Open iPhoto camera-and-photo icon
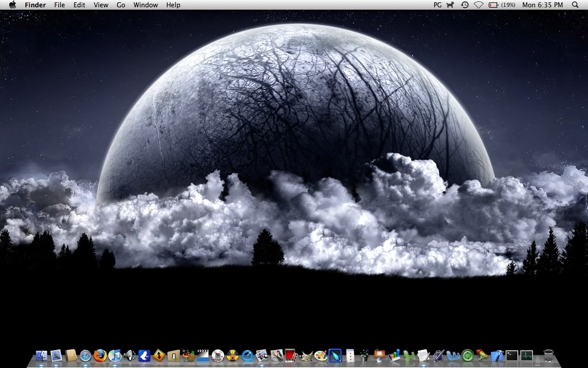The height and width of the screenshot is (368, 588). (x=262, y=355)
